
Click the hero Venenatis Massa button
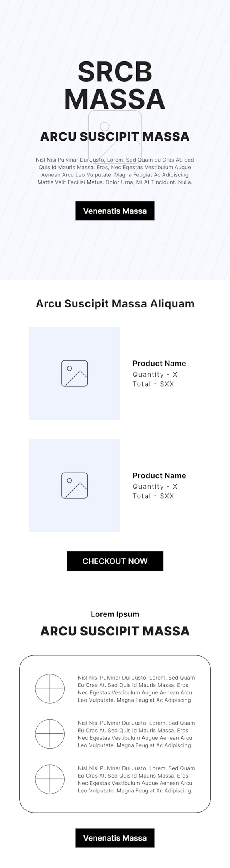pos(115,211)
